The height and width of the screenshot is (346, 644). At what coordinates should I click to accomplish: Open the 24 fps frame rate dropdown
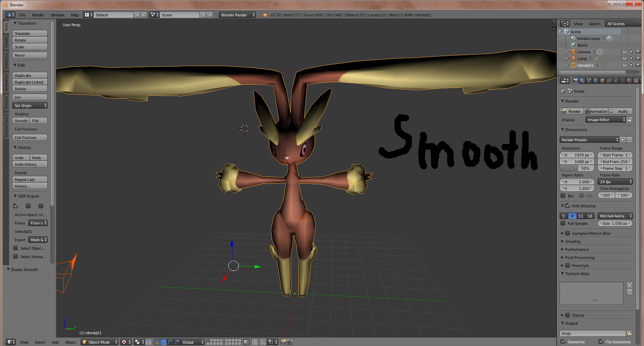pyautogui.click(x=615, y=182)
